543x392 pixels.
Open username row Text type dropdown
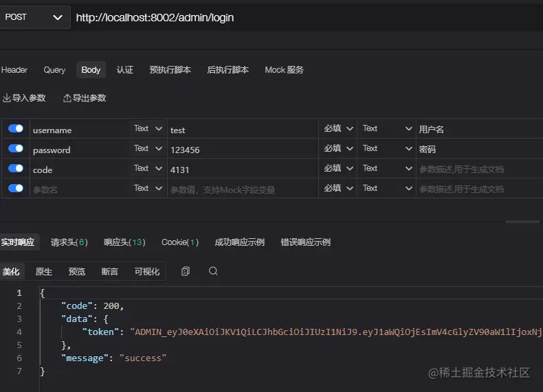(148, 128)
